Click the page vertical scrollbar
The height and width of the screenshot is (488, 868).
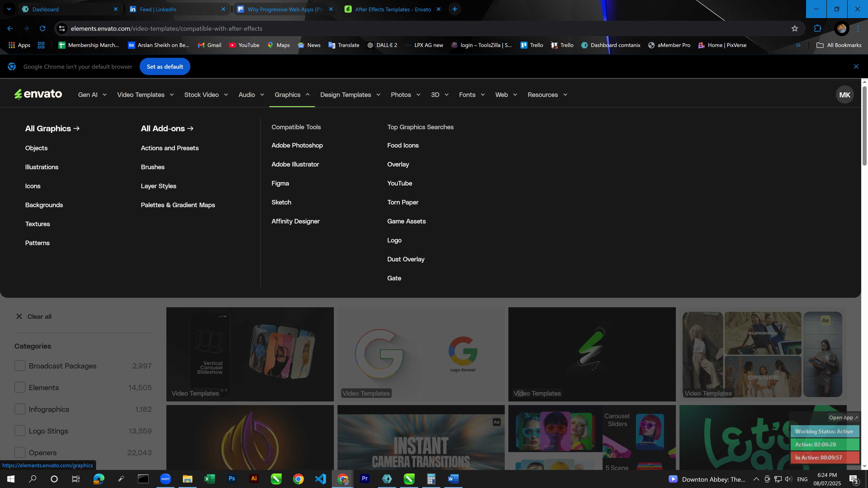(x=865, y=126)
